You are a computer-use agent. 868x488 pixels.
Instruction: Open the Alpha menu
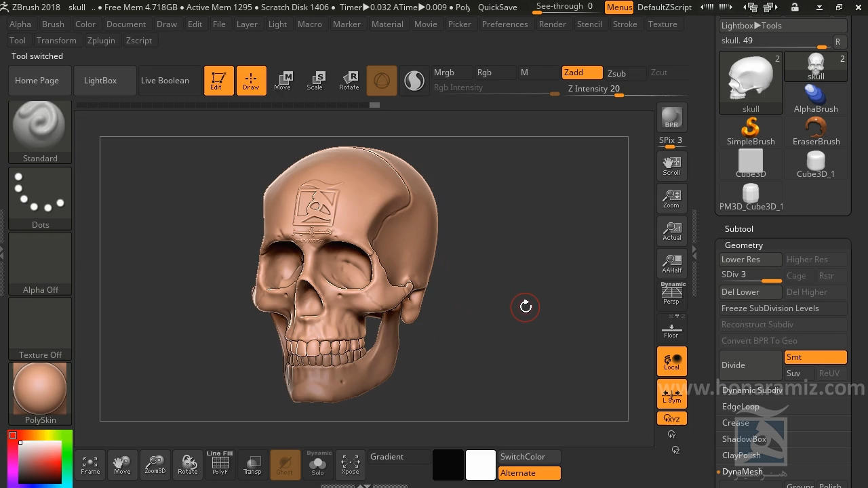pos(20,24)
